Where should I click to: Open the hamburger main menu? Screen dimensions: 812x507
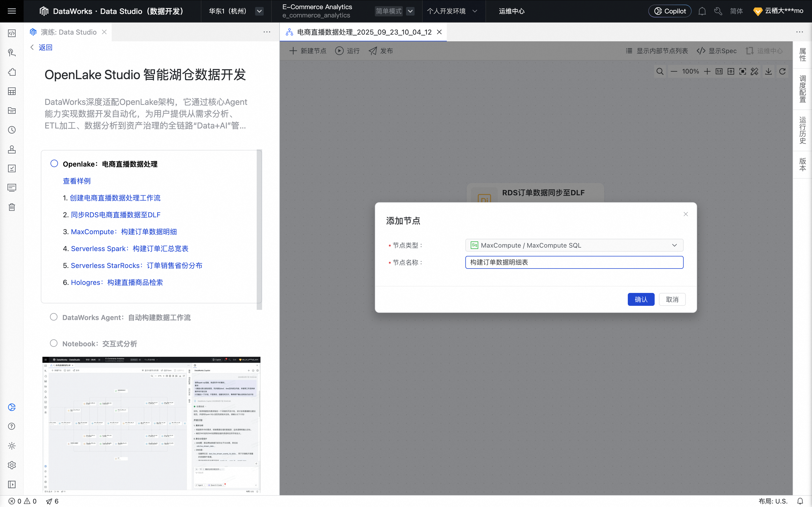click(x=12, y=11)
